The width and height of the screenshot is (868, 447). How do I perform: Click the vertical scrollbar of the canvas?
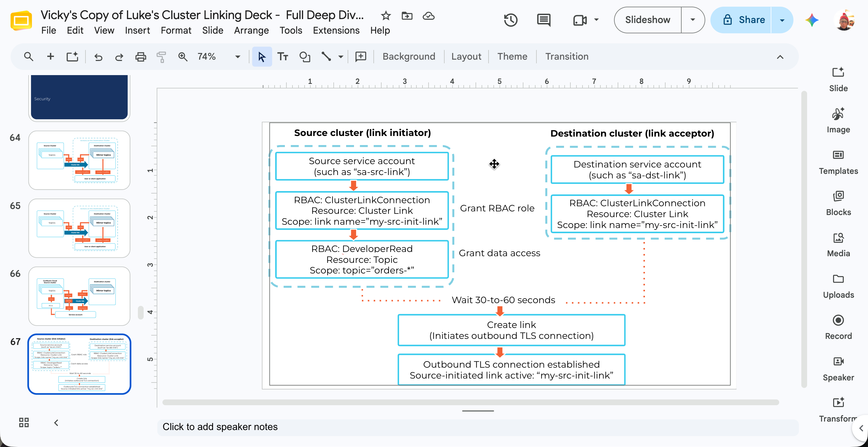(804, 239)
